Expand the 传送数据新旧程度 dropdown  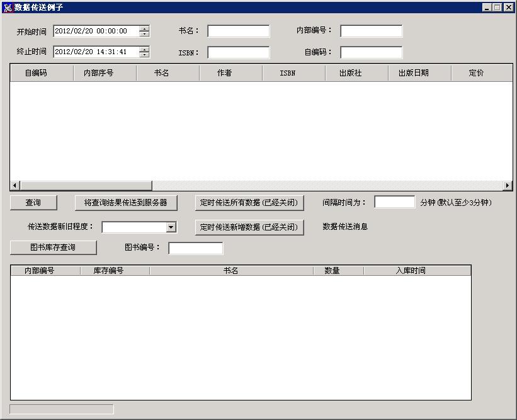171,227
